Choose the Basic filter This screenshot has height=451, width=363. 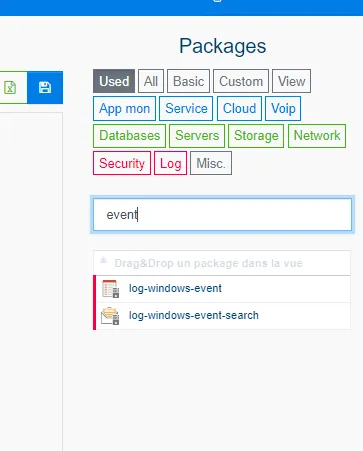tap(188, 81)
